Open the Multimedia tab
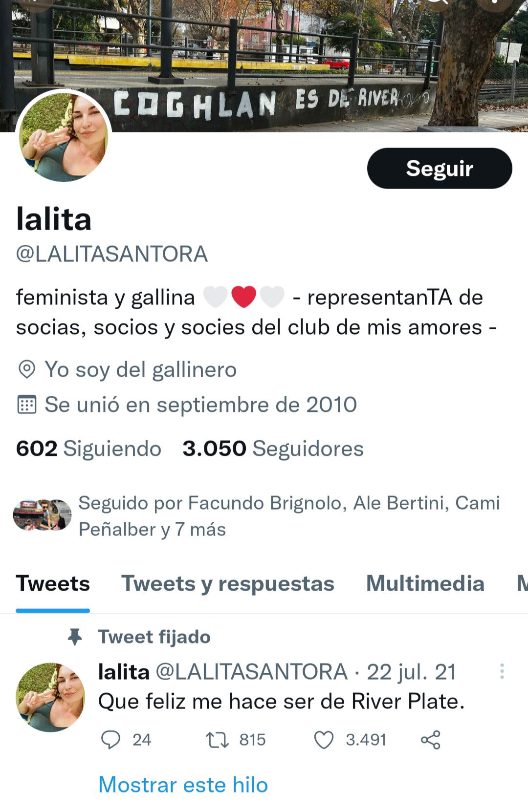The width and height of the screenshot is (528, 812). click(425, 583)
